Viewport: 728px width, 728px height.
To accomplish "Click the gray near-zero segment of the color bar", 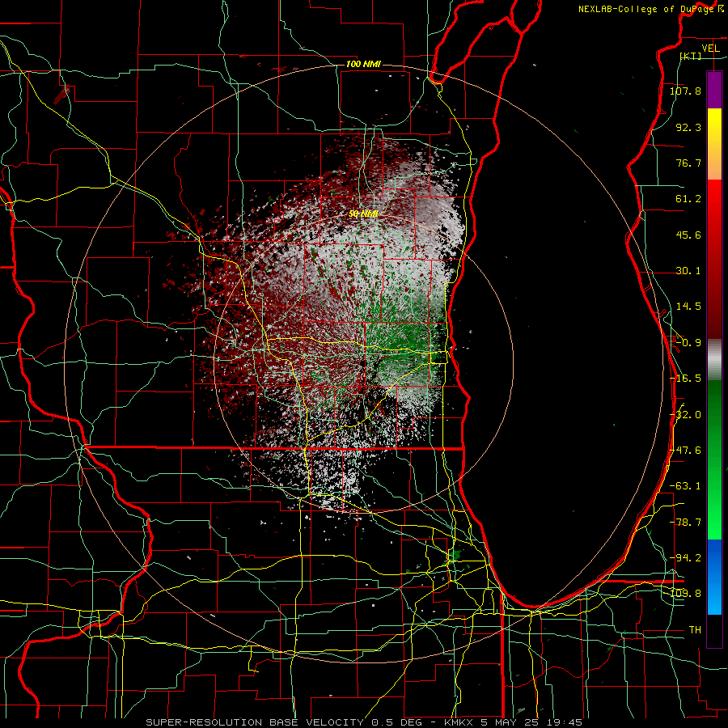I will (714, 360).
